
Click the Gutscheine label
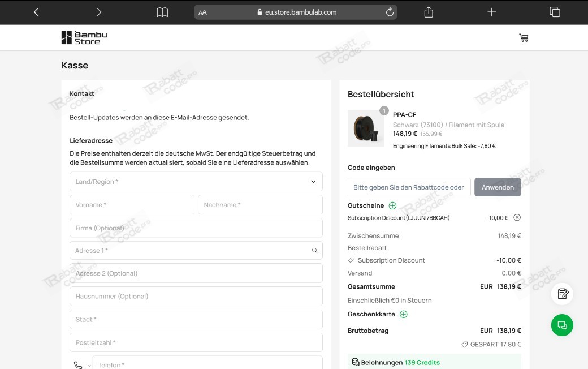pos(366,205)
